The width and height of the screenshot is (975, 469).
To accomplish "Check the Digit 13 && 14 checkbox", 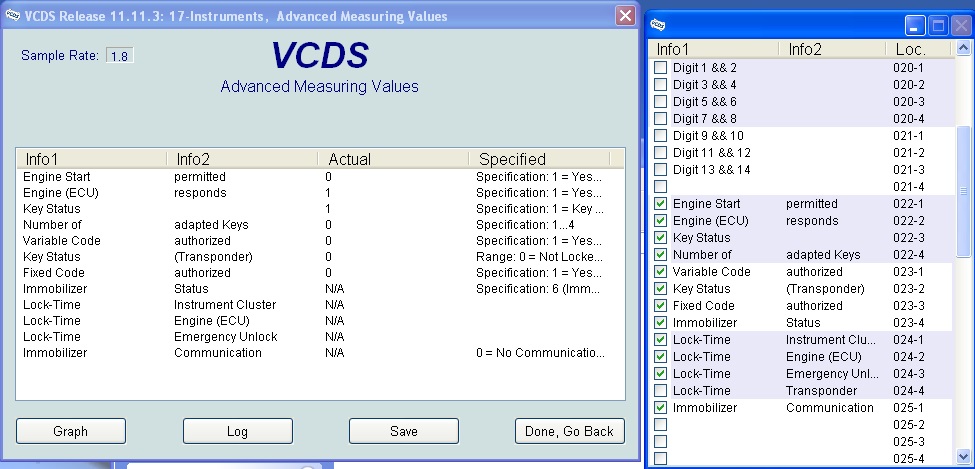I will (660, 169).
